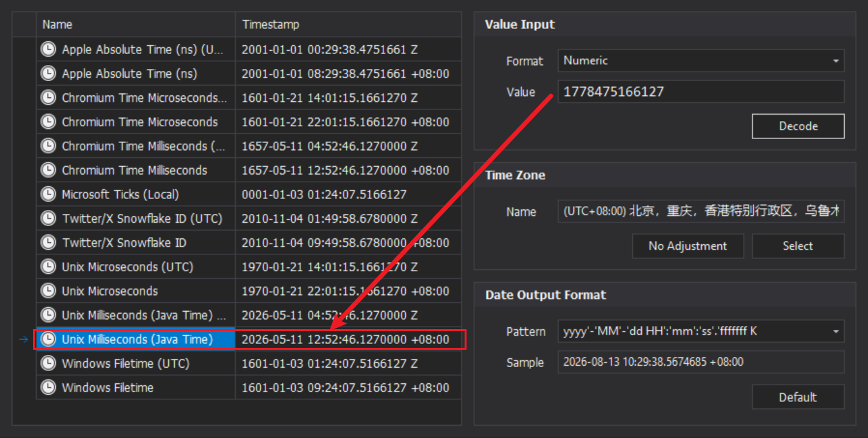Click clock icon beside Chromium Time Microseconds... row

click(48, 97)
